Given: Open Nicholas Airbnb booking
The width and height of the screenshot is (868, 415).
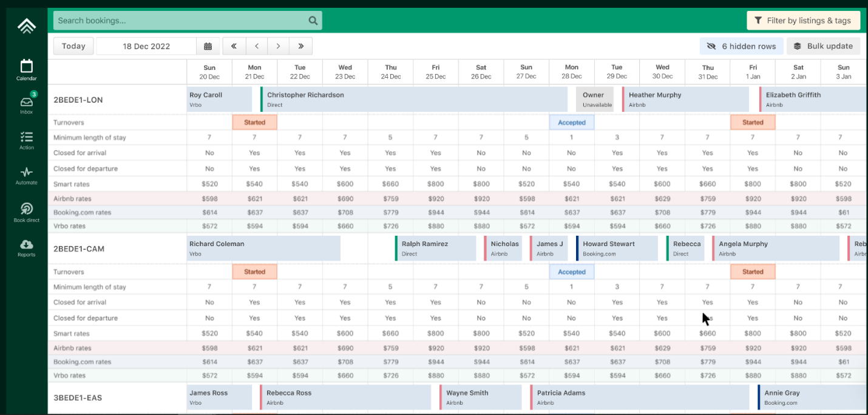Looking at the screenshot, I should click(503, 249).
